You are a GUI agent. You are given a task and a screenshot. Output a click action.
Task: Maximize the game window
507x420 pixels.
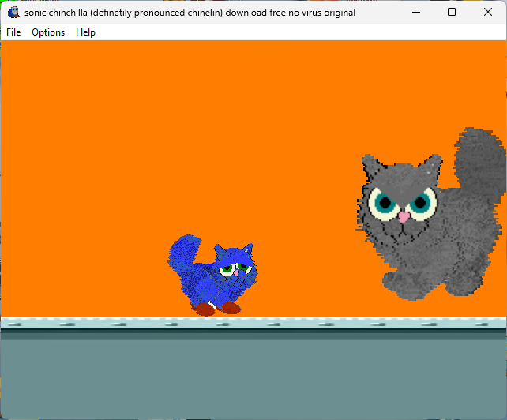(452, 12)
